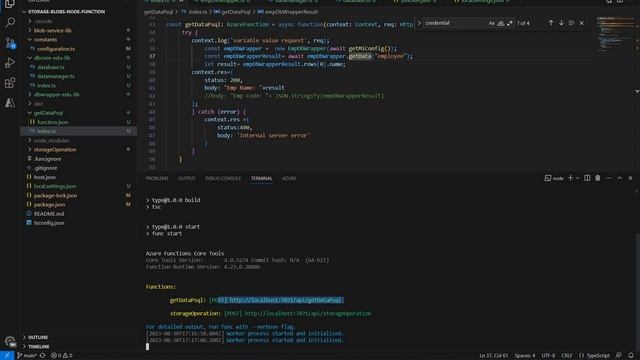The height and width of the screenshot is (360, 640).
Task: Expand replace mode in find widget
Action: coord(419,23)
